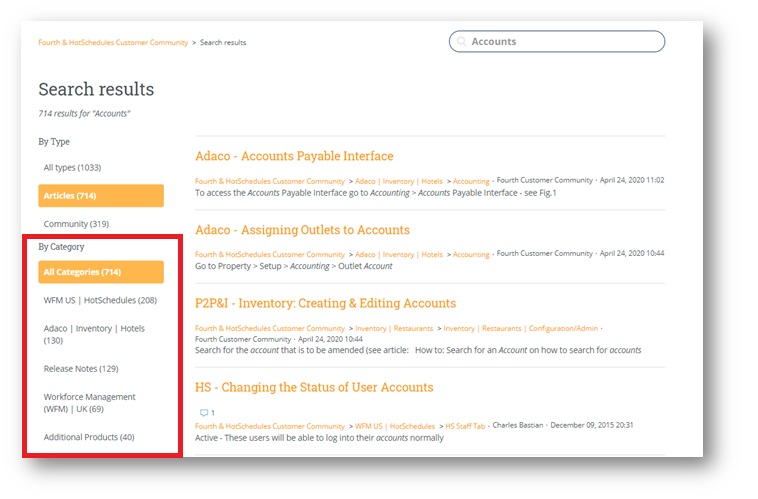758x499 pixels.
Task: Click 'December 09, 2015 20:31' date text
Action: tap(592, 425)
